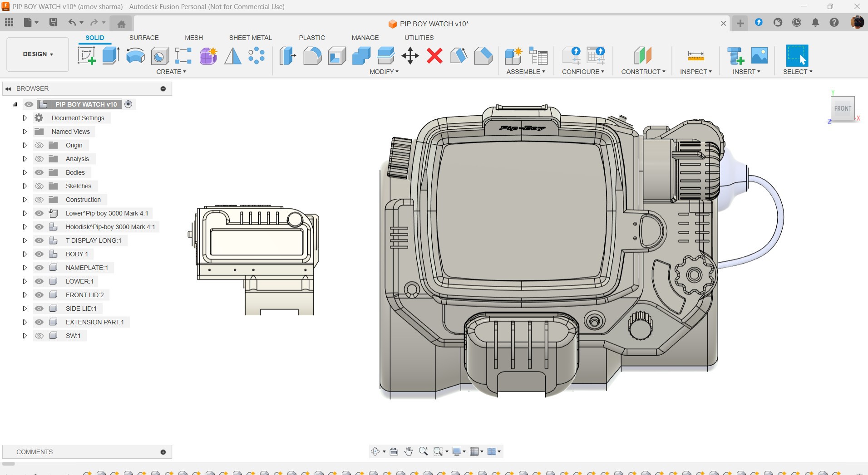
Task: Open the DESIGN workspace dropdown
Action: (38, 54)
